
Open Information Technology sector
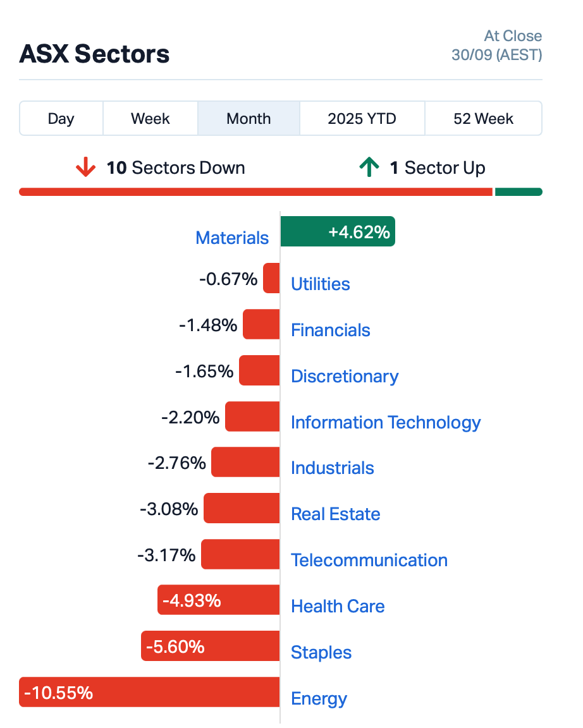point(386,423)
